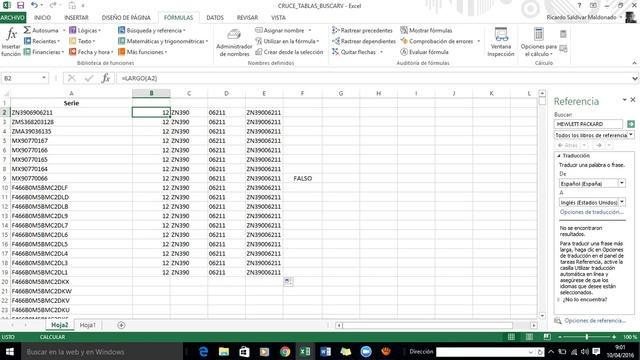The width and height of the screenshot is (640, 360).
Task: Open Recientes functions list
Action: point(42,41)
